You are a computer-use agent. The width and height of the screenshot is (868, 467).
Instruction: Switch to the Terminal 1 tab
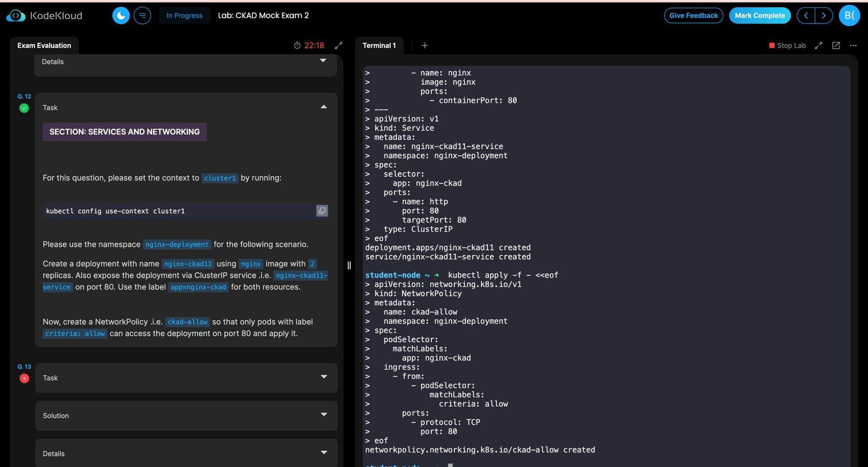pos(379,46)
